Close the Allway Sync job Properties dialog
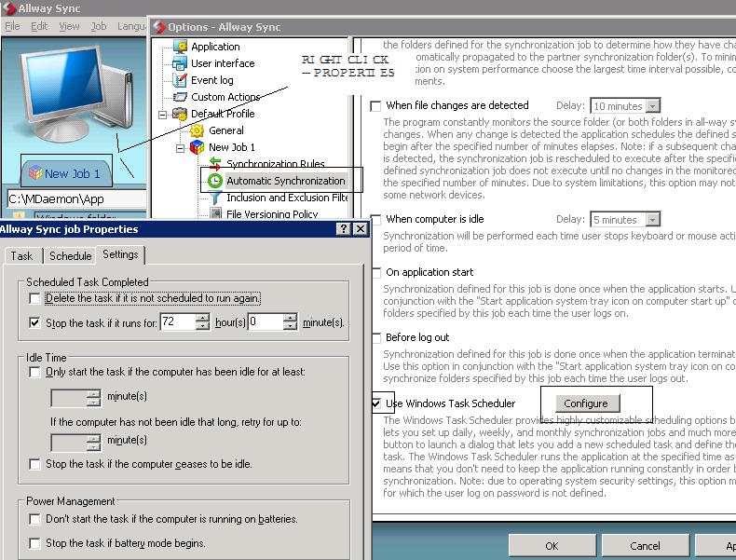Viewport: 736px width, 560px height. pyautogui.click(x=360, y=228)
